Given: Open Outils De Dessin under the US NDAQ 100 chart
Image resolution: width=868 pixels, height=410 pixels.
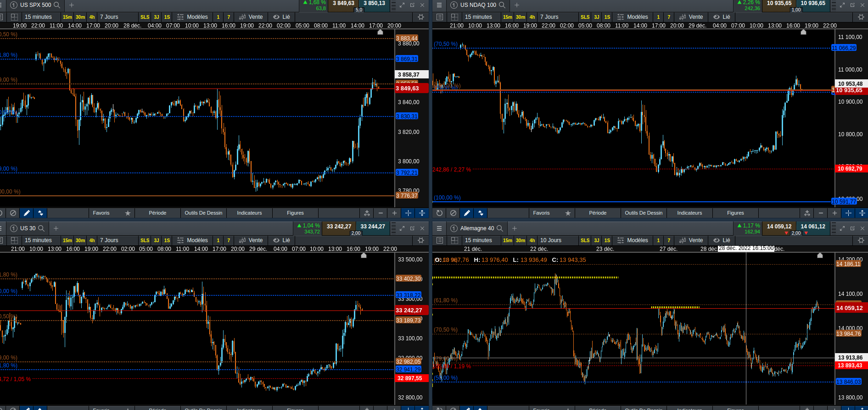Looking at the screenshot, I should click(x=644, y=213).
